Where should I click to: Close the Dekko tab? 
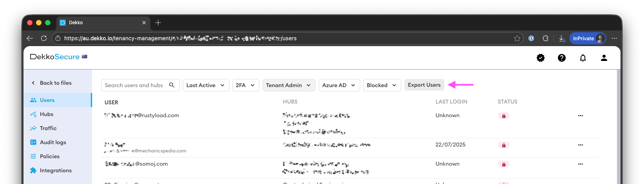(144, 23)
